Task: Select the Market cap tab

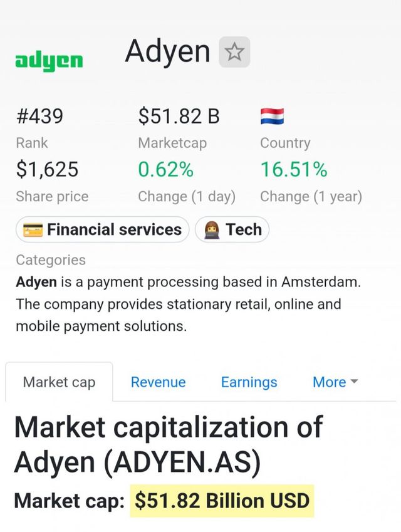Action: [x=60, y=382]
